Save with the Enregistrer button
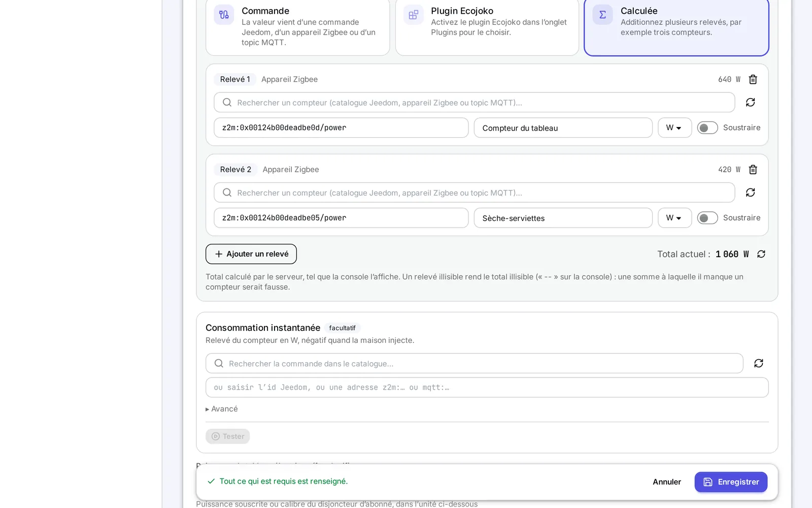This screenshot has width=812, height=508. coord(731,482)
